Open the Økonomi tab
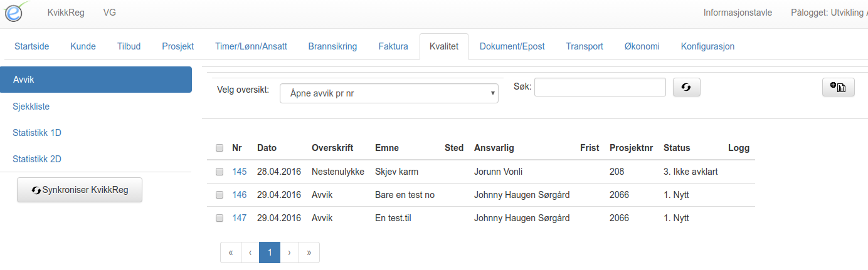This screenshot has height=270, width=868. tap(642, 46)
